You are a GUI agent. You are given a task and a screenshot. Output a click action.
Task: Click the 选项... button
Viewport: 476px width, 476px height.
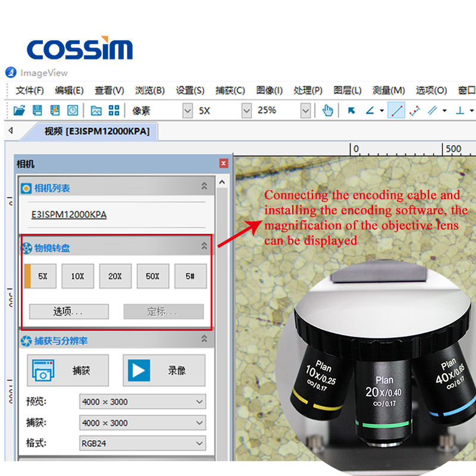pos(68,311)
